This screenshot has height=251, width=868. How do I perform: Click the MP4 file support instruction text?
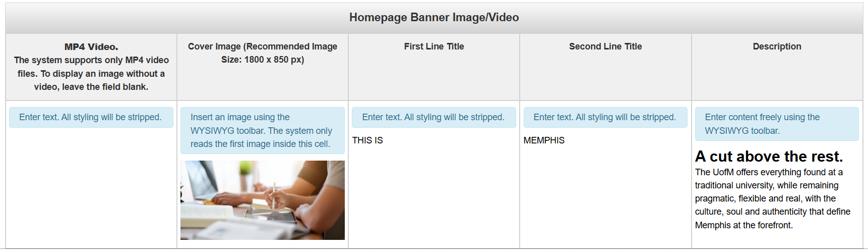(91, 74)
